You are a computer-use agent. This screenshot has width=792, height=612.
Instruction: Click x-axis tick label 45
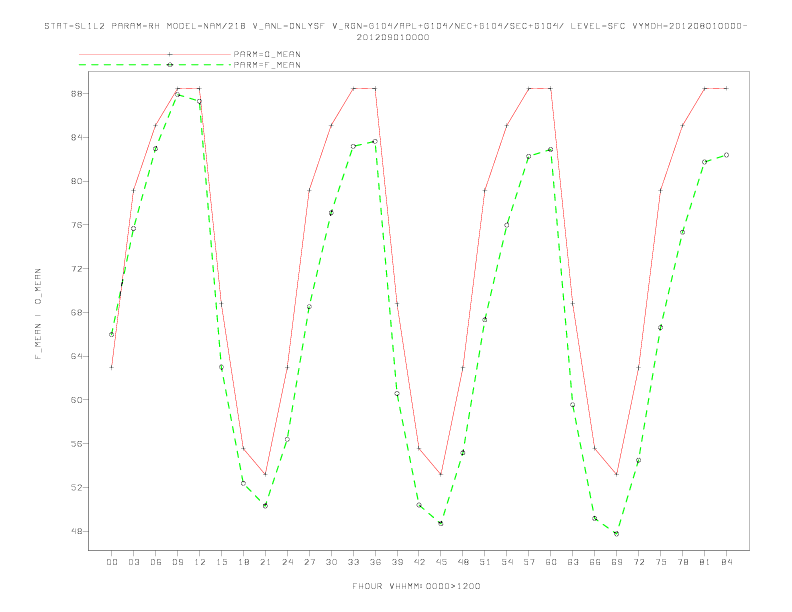point(441,562)
